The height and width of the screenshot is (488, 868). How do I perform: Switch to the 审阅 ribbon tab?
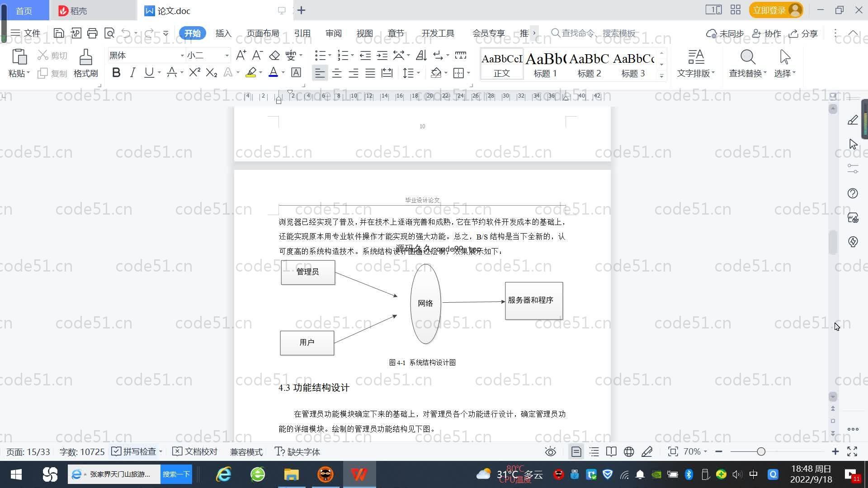pos(333,33)
